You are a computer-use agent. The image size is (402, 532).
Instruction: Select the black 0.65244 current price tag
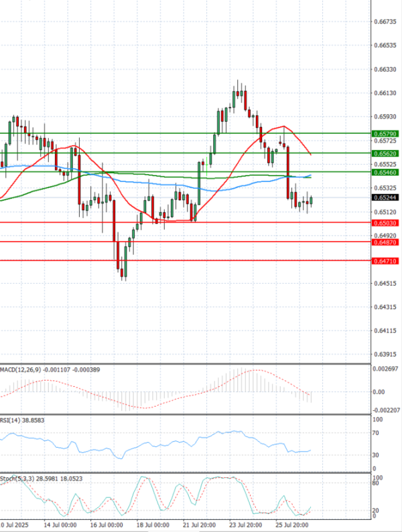click(385, 197)
